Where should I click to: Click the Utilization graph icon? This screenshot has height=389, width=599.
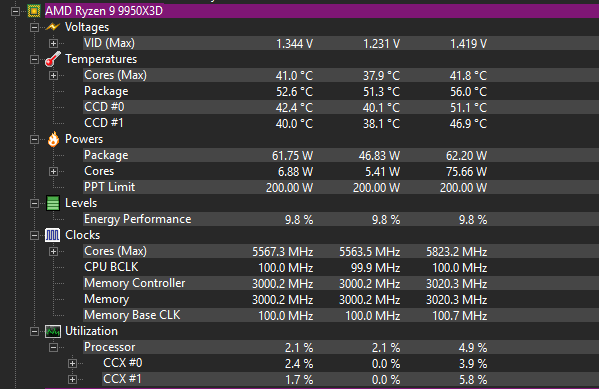[x=53, y=331]
